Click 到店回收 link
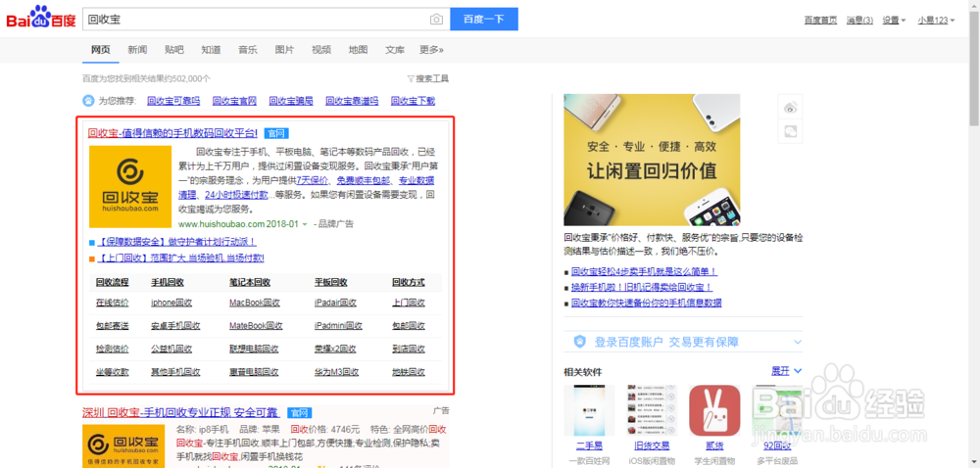Screen dimensions: 980x468 pyautogui.click(x=409, y=349)
